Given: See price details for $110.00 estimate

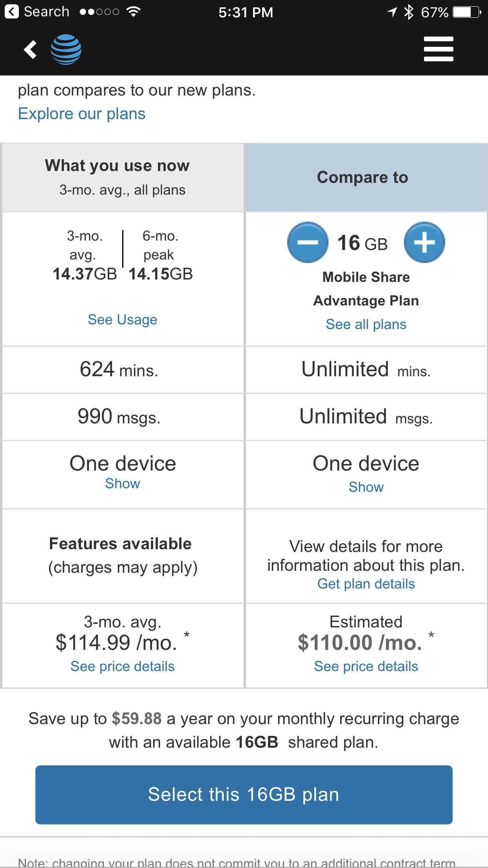Looking at the screenshot, I should pyautogui.click(x=366, y=666).
